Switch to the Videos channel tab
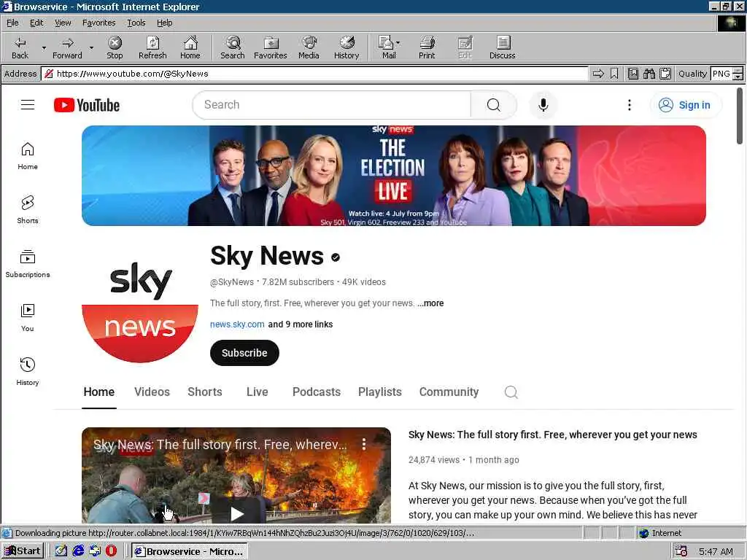The height and width of the screenshot is (560, 747). click(x=152, y=392)
